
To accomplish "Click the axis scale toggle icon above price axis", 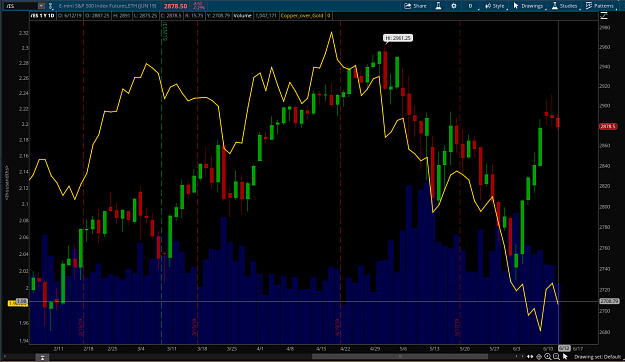I will point(604,16).
